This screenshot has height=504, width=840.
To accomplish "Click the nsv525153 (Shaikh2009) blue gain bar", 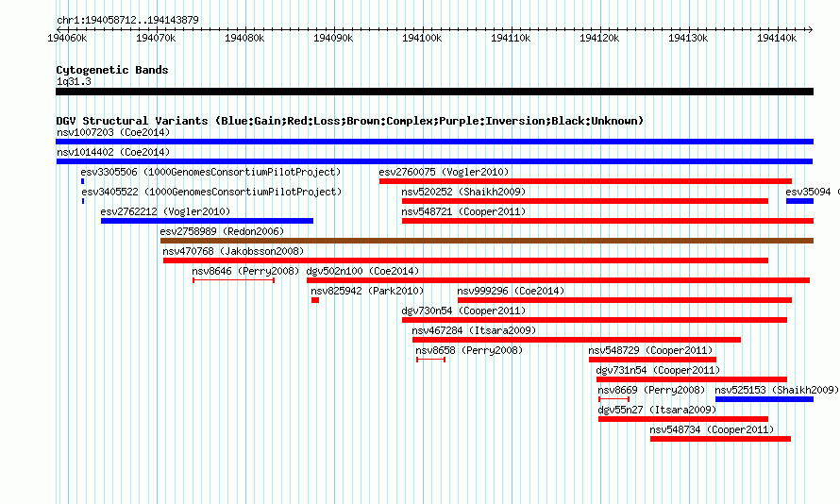I will coord(764,399).
